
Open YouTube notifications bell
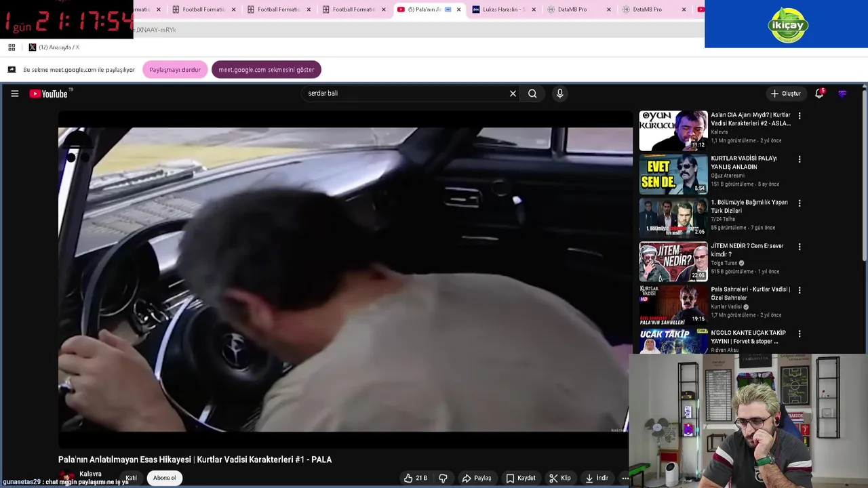[x=819, y=94]
